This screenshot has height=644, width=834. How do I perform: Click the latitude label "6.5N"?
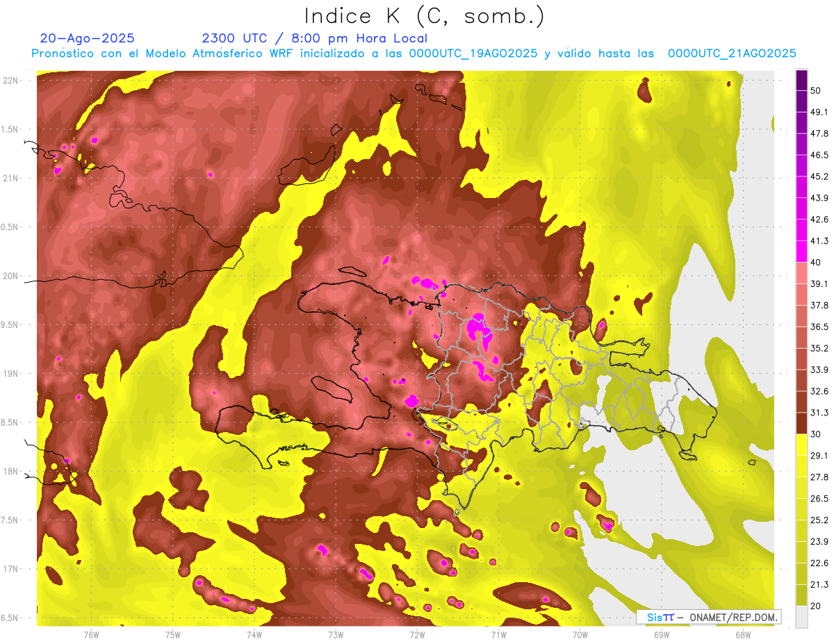[9, 618]
